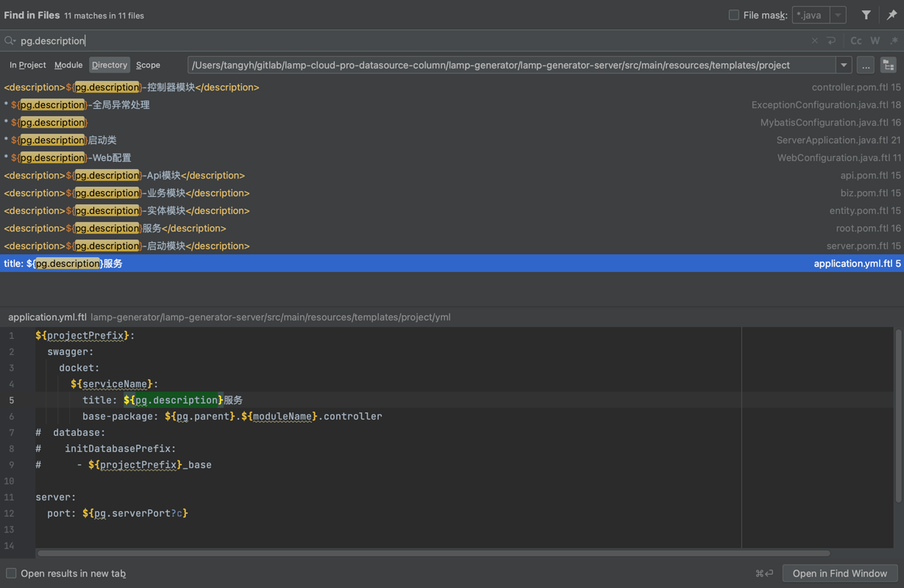Click the new line arrow icon in search field
This screenshot has height=588, width=904.
(831, 41)
